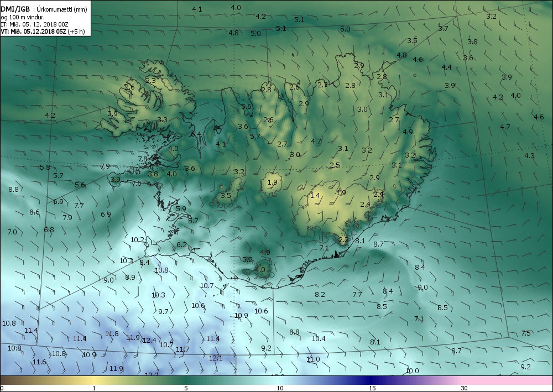Click the 2.3 value in the Westfjords
This screenshot has width=553, height=392.
(150, 81)
